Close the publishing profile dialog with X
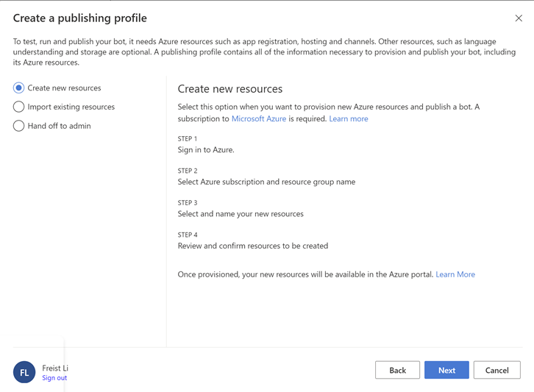The width and height of the screenshot is (534, 392). point(519,18)
